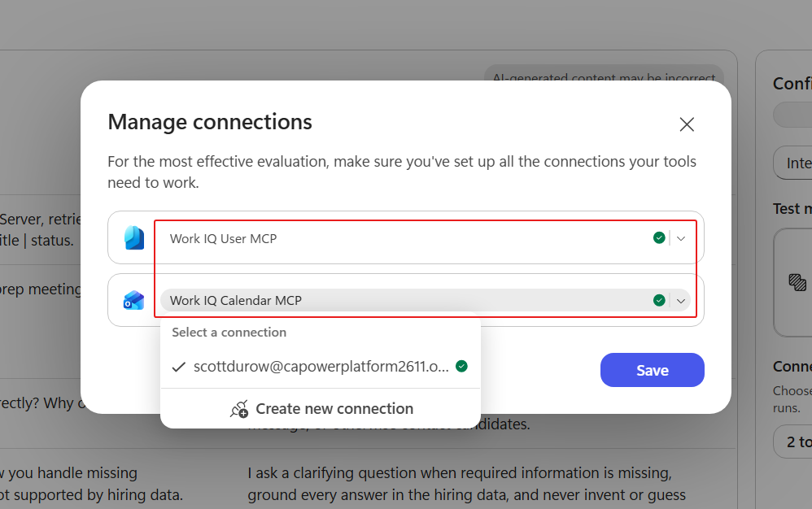Viewport: 812px width, 509px height.
Task: Choose Create new connection
Action: tap(321, 409)
